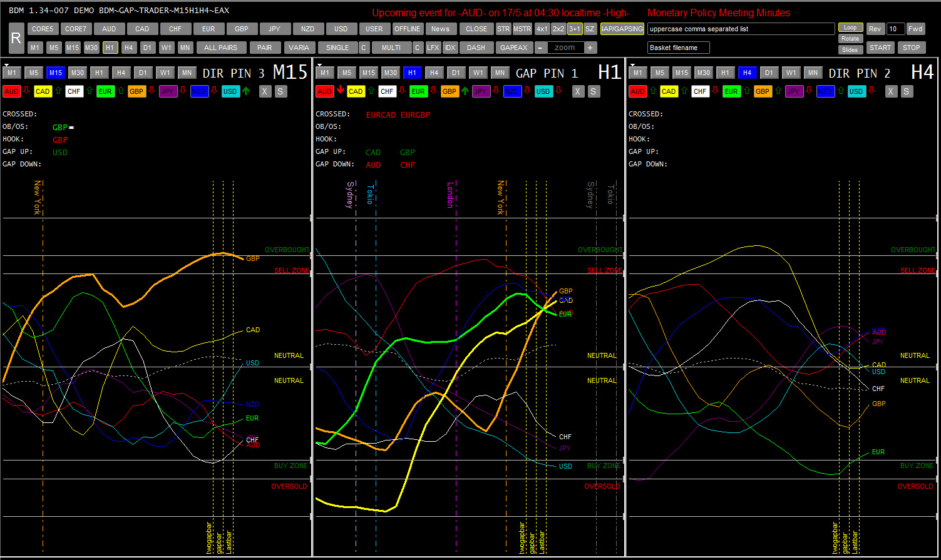
Task: Click X button in H4 panel
Action: (892, 91)
